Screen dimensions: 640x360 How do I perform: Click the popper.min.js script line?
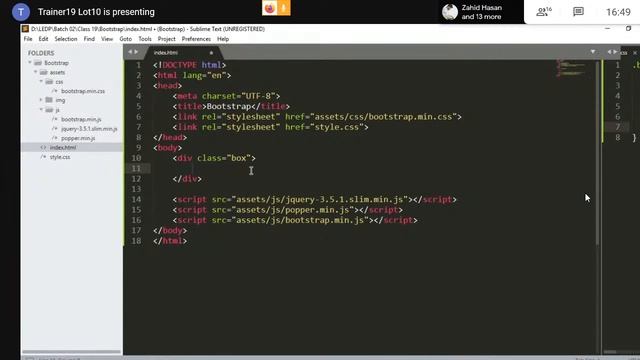(x=287, y=210)
